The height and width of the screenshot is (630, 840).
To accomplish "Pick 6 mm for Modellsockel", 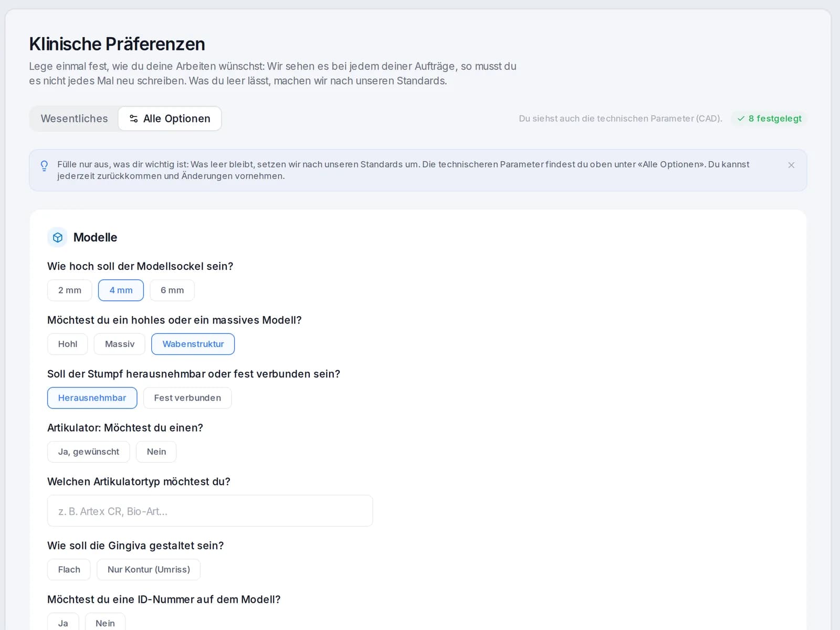I will (x=172, y=290).
